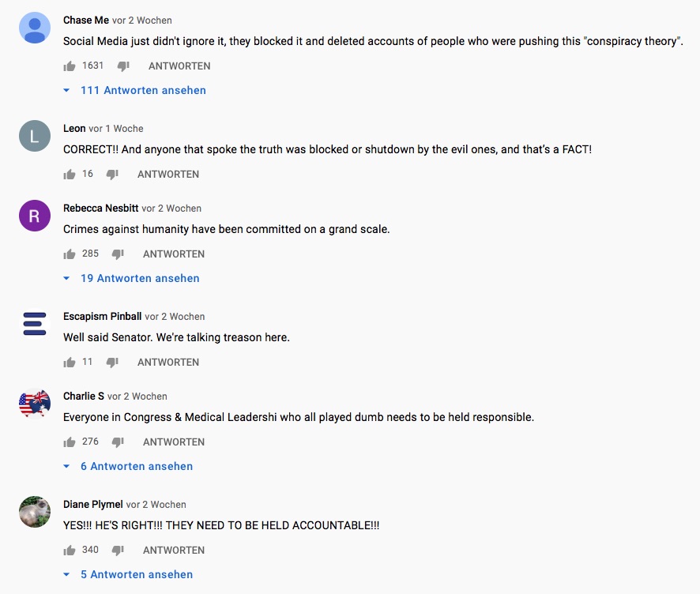Image resolution: width=700 pixels, height=594 pixels.
Task: Dislike Chase Me's comment
Action: pos(123,66)
